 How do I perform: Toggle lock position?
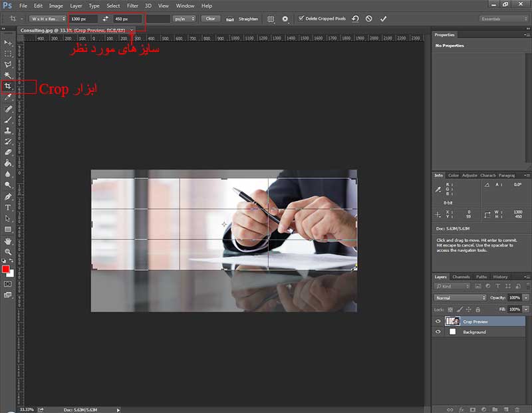[469, 309]
